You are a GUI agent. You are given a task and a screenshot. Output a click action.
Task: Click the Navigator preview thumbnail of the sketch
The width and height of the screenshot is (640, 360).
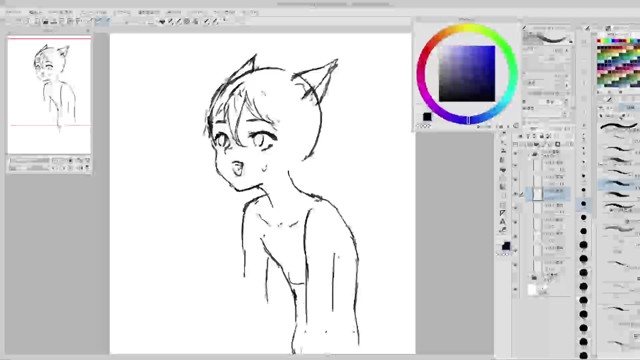coord(49,95)
